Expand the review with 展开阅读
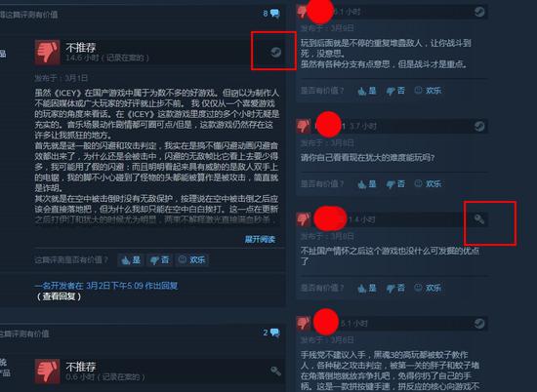Viewport: 537px width, 392px height. point(260,240)
